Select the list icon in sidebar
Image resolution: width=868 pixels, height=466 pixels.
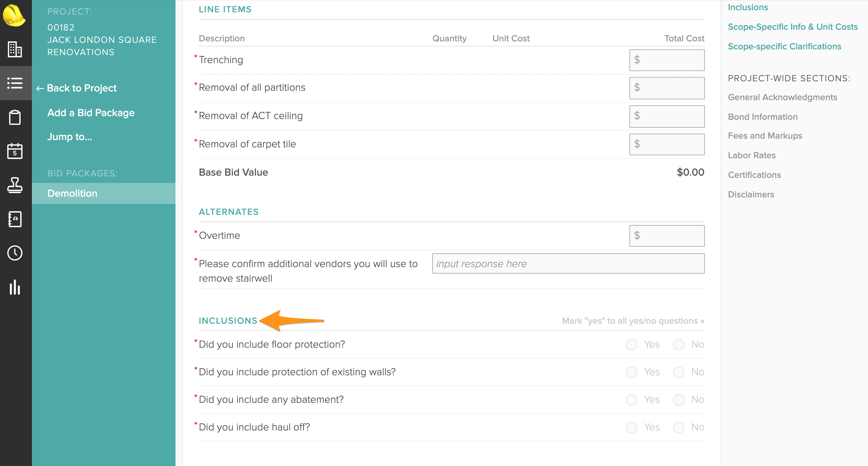15,83
